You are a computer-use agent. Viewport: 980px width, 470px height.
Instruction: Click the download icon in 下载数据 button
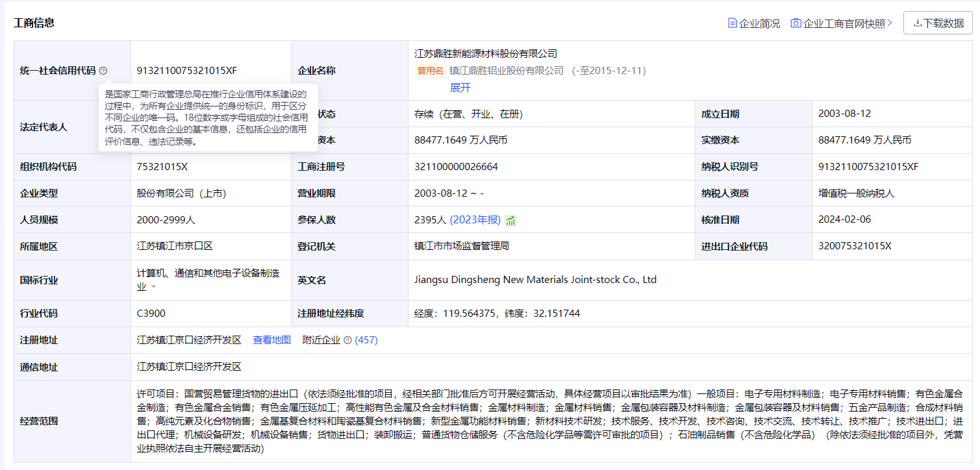(918, 23)
